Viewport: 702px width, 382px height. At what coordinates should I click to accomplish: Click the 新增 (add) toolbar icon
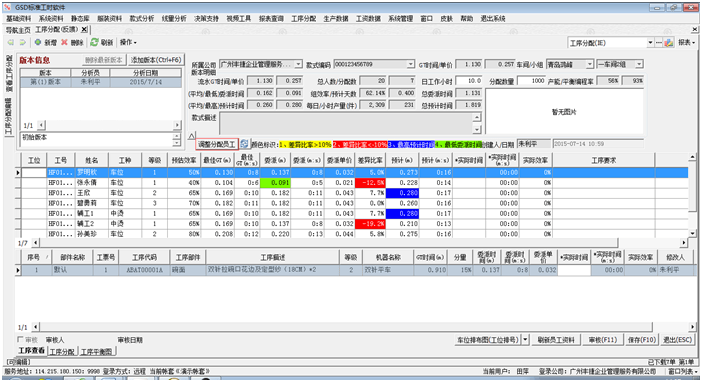click(38, 43)
